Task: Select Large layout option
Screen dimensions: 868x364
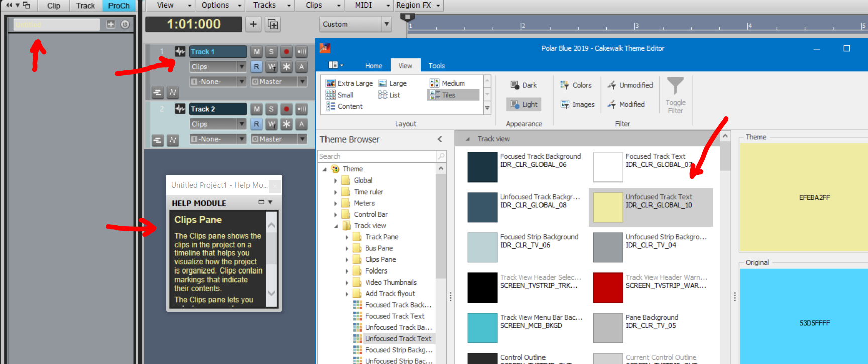Action: [393, 83]
